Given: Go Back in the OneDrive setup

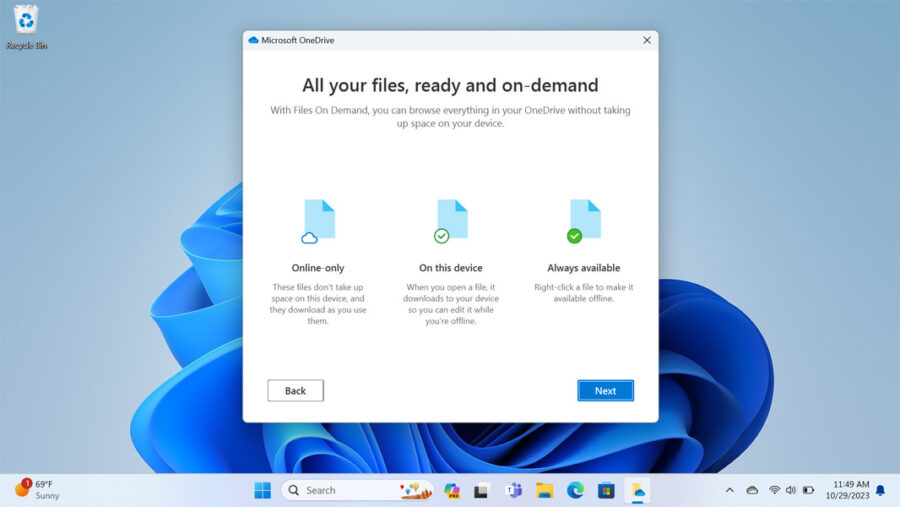Looking at the screenshot, I should [295, 390].
